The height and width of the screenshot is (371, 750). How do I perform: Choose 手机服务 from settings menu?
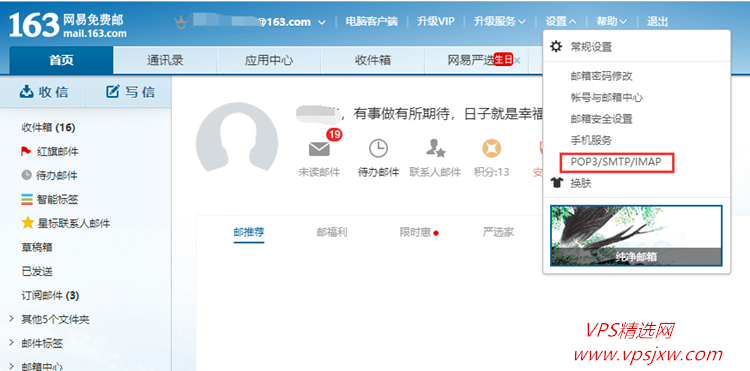(591, 140)
